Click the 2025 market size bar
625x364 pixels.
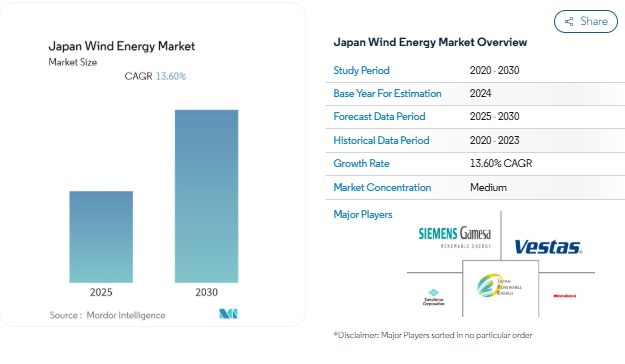click(101, 237)
